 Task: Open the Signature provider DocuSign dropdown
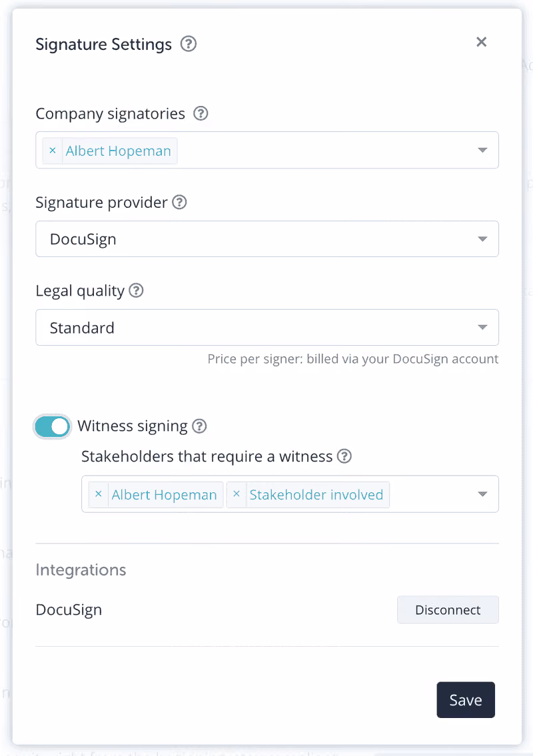pyautogui.click(x=267, y=238)
